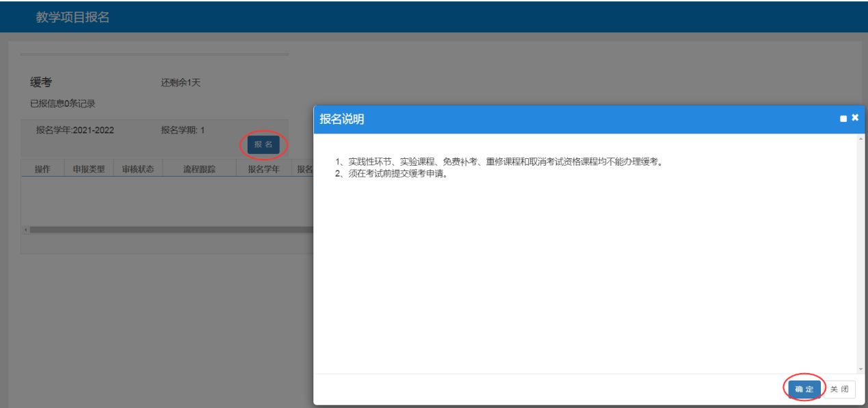Select the 流程跟踪 column header
The height and width of the screenshot is (408, 868).
[x=199, y=169]
